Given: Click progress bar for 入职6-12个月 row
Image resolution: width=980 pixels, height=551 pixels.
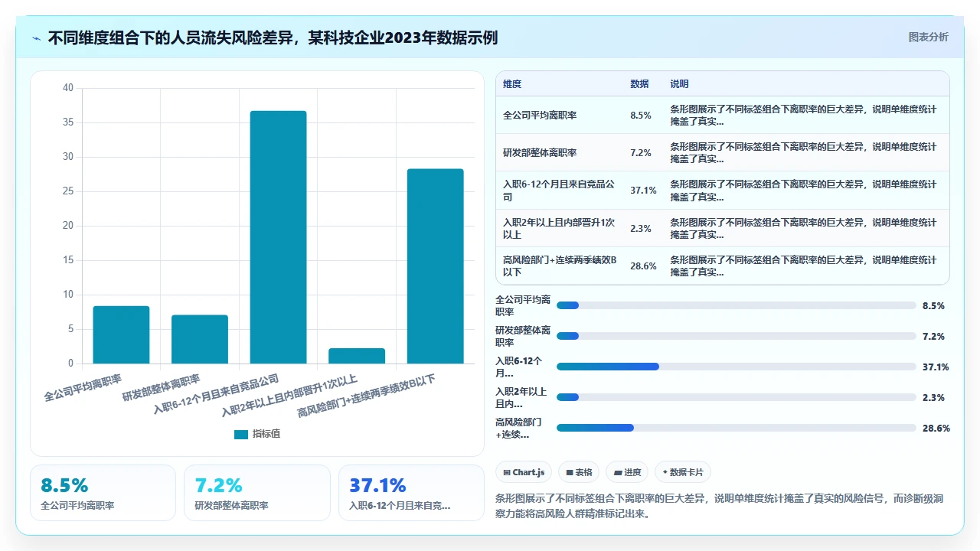Looking at the screenshot, I should click(737, 367).
